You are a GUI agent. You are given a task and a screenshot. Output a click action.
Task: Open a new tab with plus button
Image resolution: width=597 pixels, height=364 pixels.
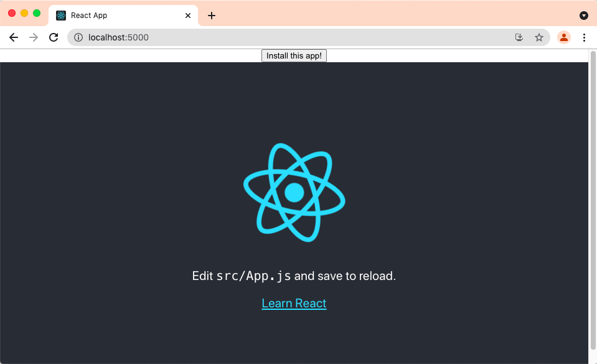[212, 16]
